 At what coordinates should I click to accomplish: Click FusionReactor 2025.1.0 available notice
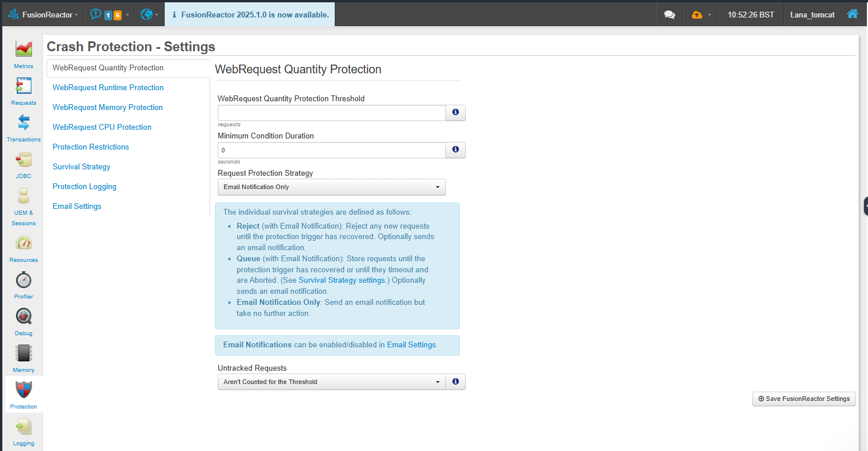250,15
